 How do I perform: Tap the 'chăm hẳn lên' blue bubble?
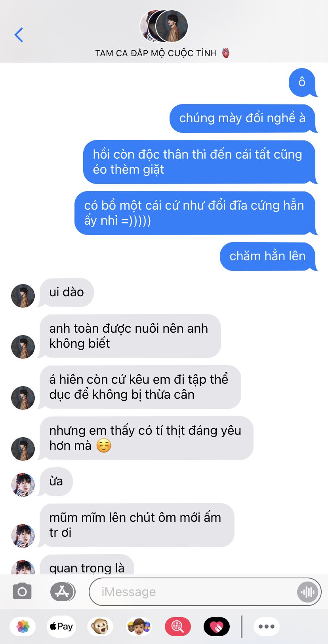click(x=268, y=256)
